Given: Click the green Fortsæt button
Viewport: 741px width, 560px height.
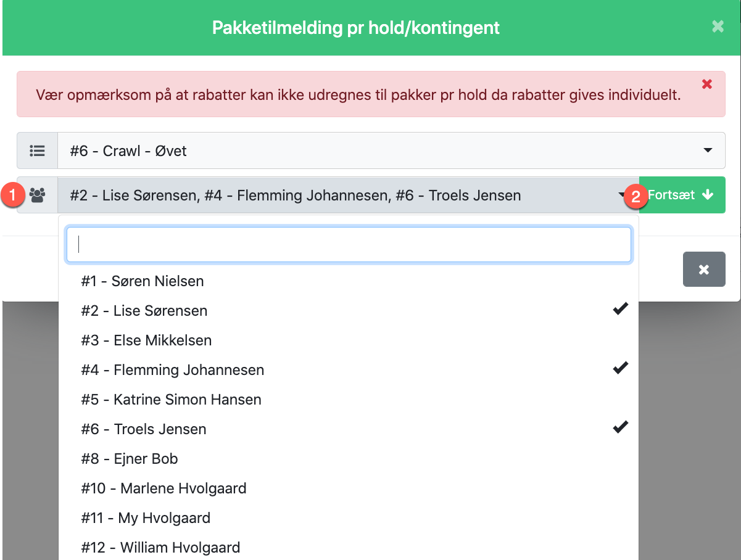Looking at the screenshot, I should pos(682,195).
